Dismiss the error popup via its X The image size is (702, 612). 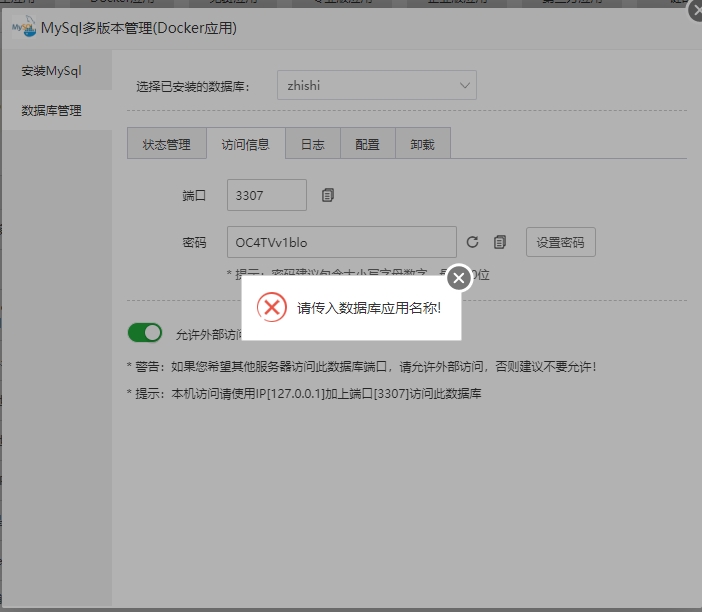pos(459,278)
